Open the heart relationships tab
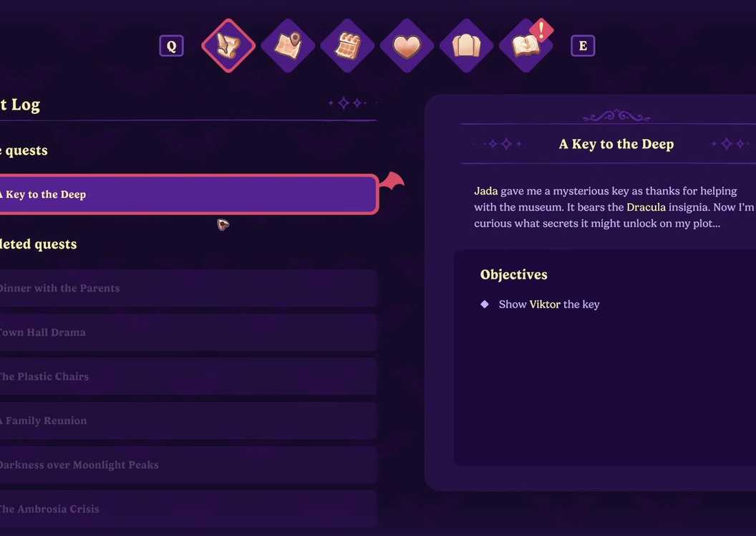Screen dimensions: 756x536 (x=407, y=46)
